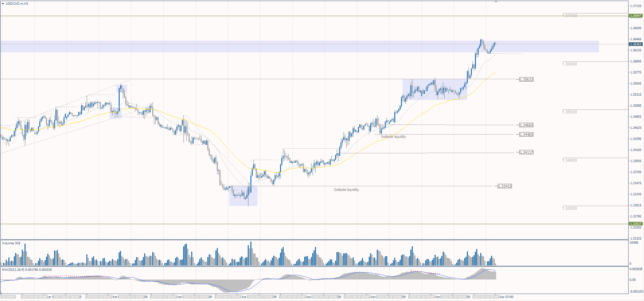
Task: Select the 1.33415 price level label
Action: (x=505, y=186)
